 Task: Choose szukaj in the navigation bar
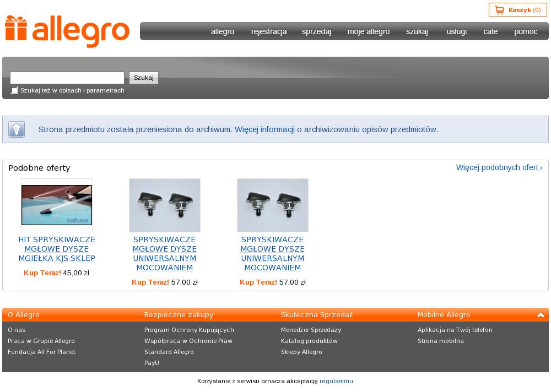pyautogui.click(x=417, y=31)
